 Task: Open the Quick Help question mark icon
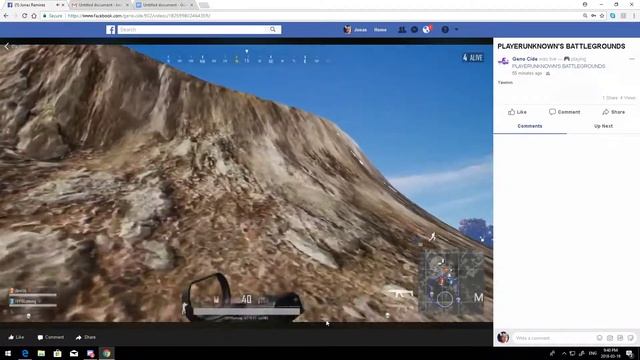[445, 30]
